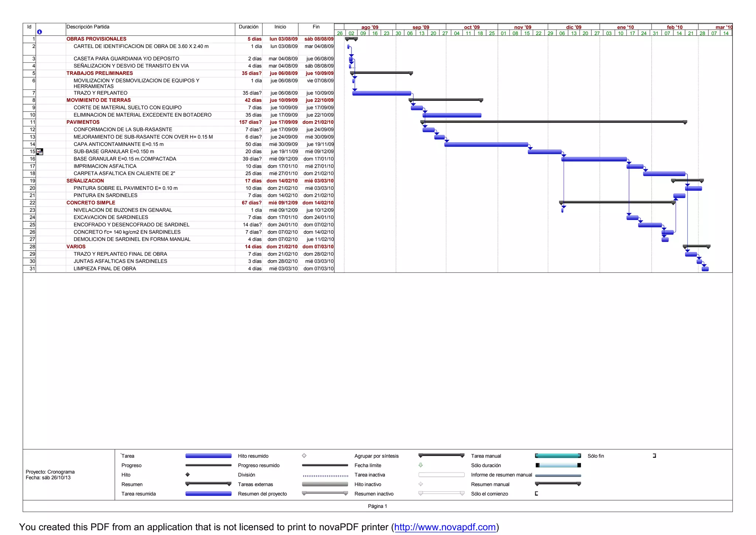The image size is (756, 535).
Task: Click the green Fecha límite arrow symbol
Action: 420,465
